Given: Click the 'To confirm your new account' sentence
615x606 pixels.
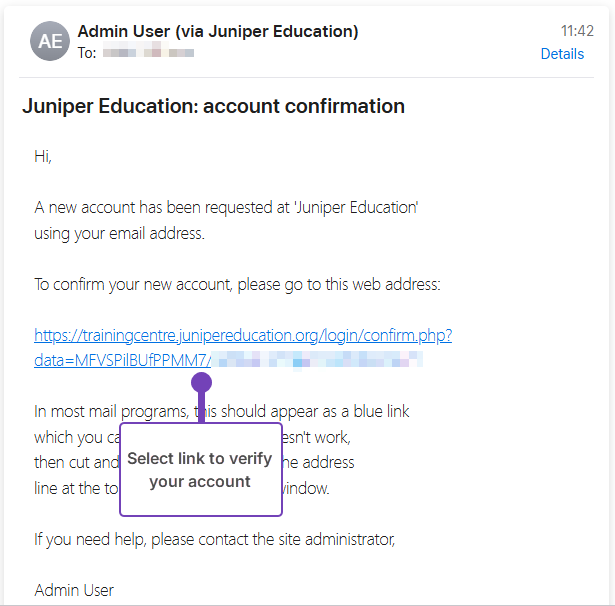Looking at the screenshot, I should pyautogui.click(x=237, y=284).
